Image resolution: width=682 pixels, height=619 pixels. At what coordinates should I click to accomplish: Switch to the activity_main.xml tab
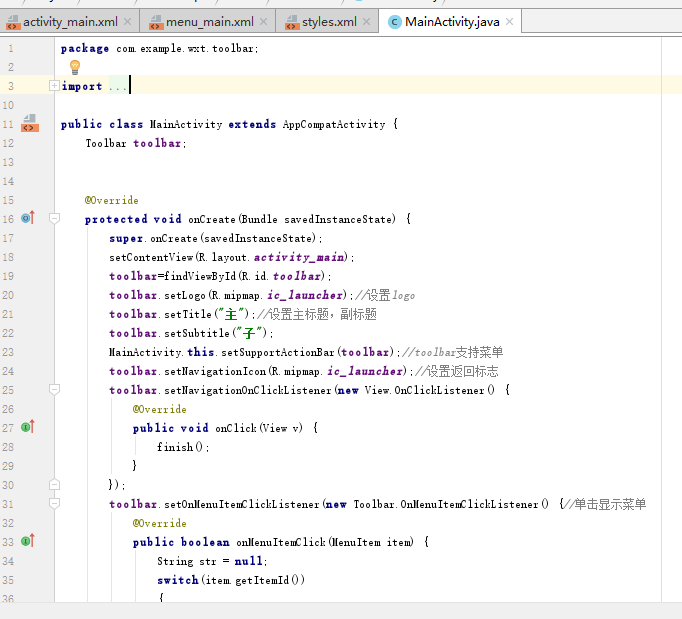pyautogui.click(x=70, y=22)
